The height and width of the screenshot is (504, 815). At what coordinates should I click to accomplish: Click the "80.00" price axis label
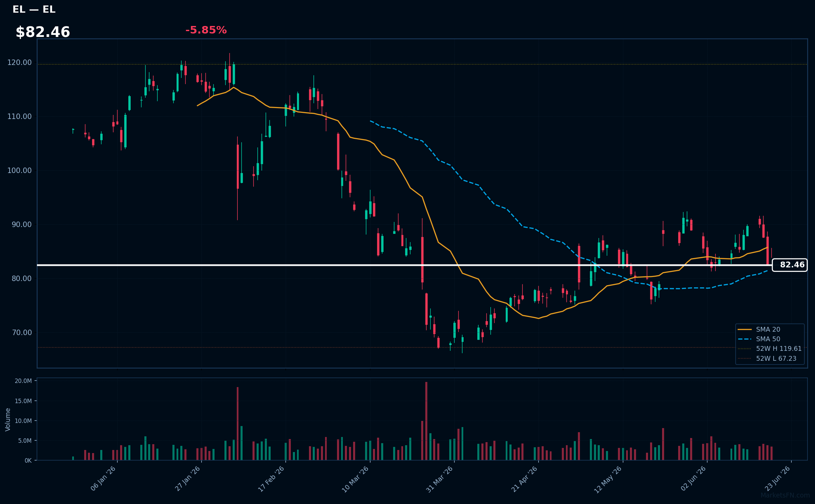[x=22, y=278]
